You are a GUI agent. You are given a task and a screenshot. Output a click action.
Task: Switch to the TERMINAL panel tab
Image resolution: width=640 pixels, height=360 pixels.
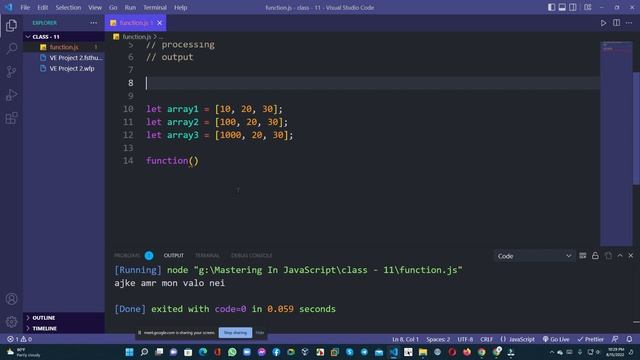(207, 256)
